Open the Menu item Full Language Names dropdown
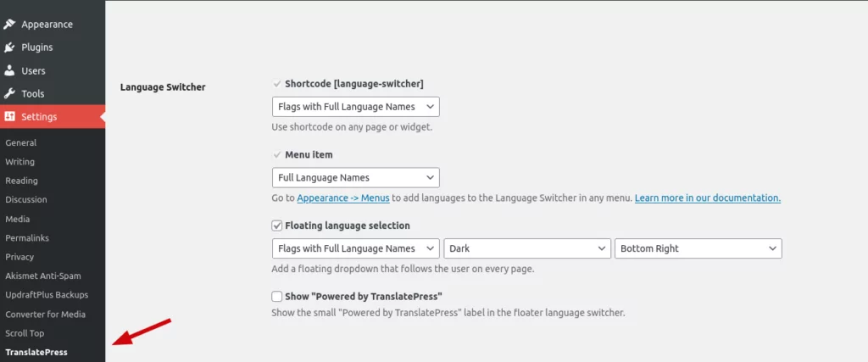 [356, 178]
